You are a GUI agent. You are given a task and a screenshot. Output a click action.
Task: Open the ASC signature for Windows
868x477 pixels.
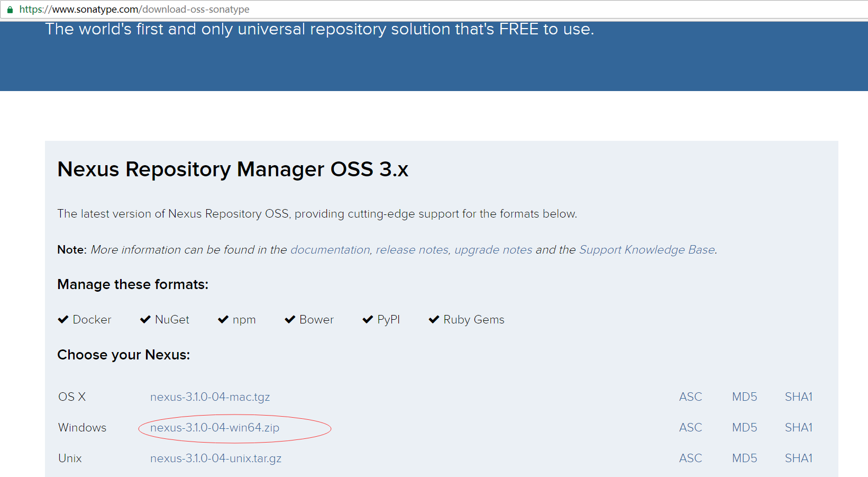coord(691,428)
